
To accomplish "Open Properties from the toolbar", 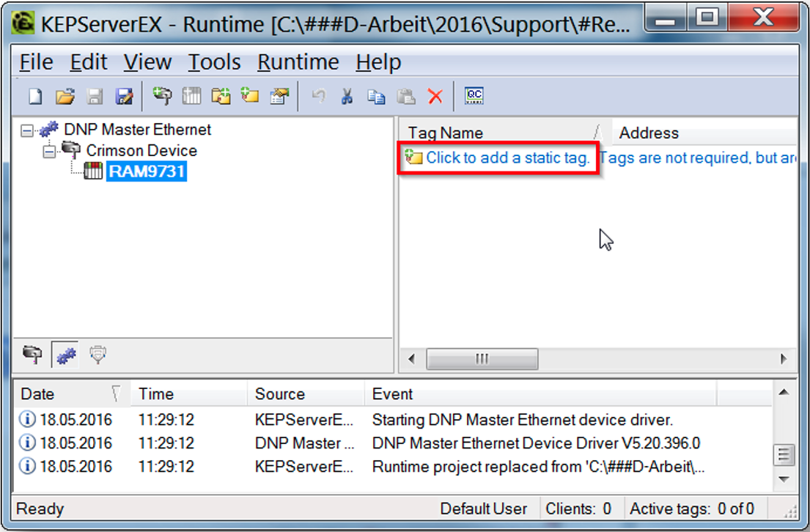I will coord(279,96).
